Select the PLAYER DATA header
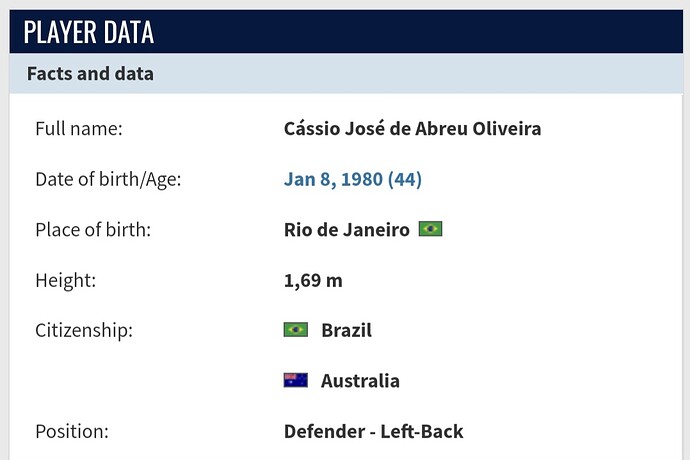The image size is (690, 460). 89,32
